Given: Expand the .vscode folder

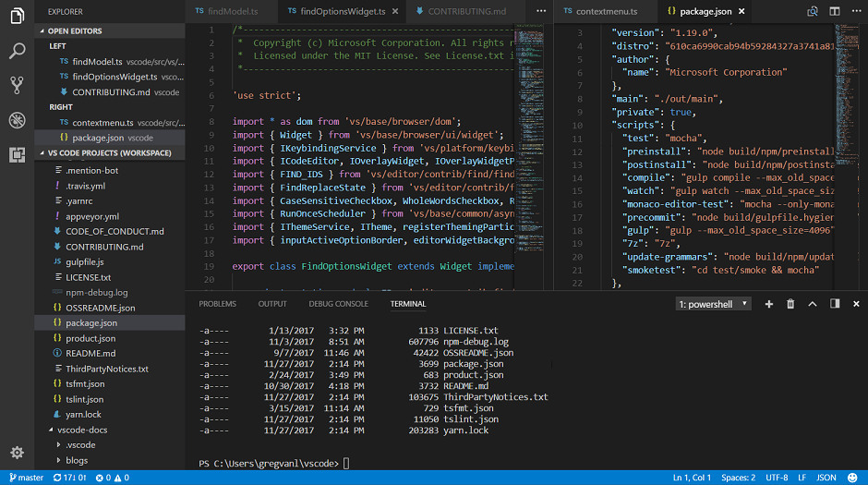Looking at the screenshot, I should (110, 445).
